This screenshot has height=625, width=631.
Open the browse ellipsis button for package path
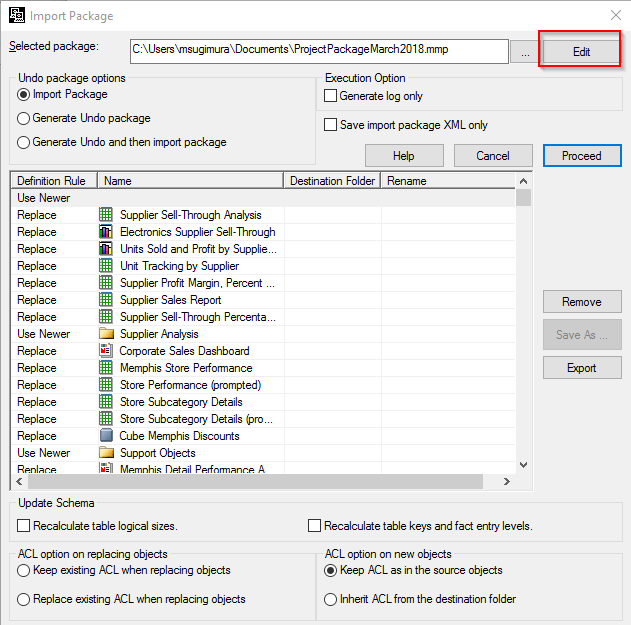click(x=524, y=53)
